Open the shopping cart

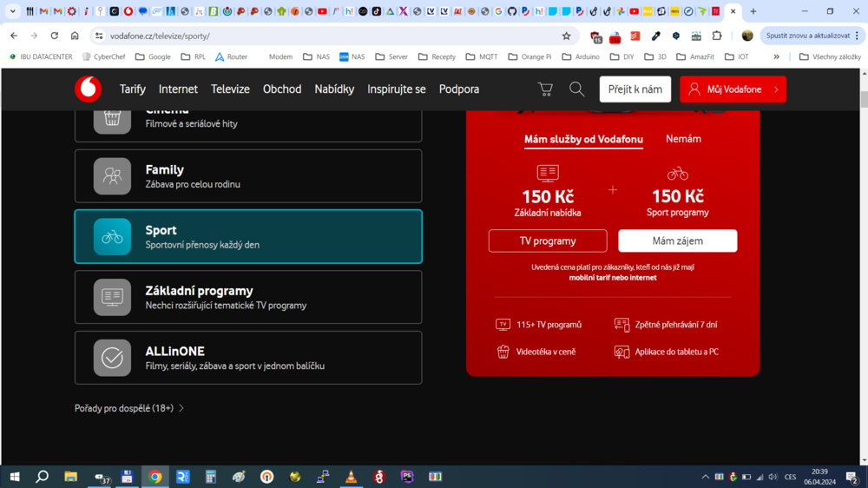545,89
